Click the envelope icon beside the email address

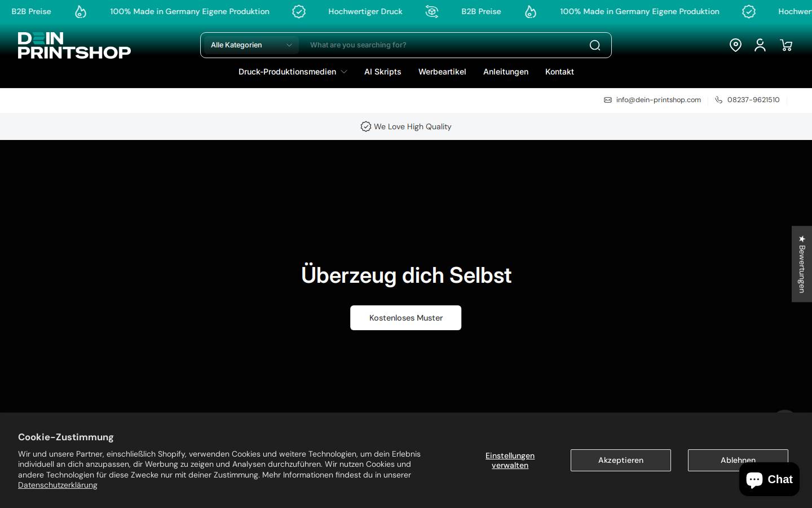coord(608,100)
